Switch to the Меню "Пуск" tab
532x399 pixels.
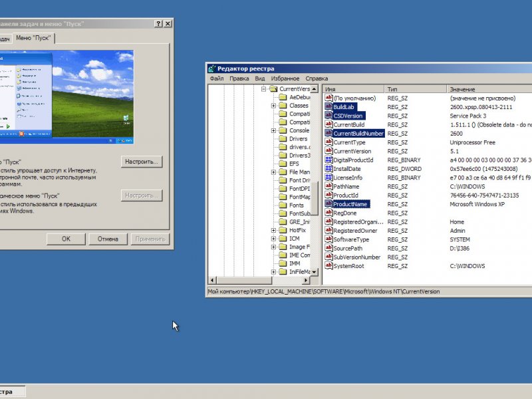coord(33,38)
